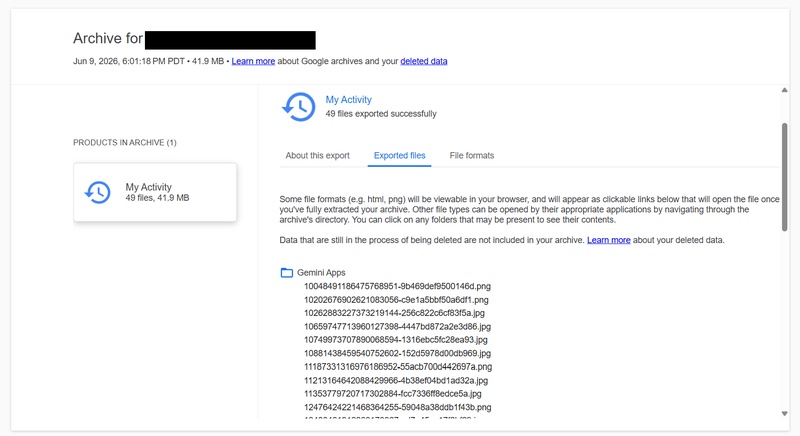The height and width of the screenshot is (436, 800).
Task: Select file 10881438459540752602-152d5978d00db969.jpg
Action: tap(397, 353)
